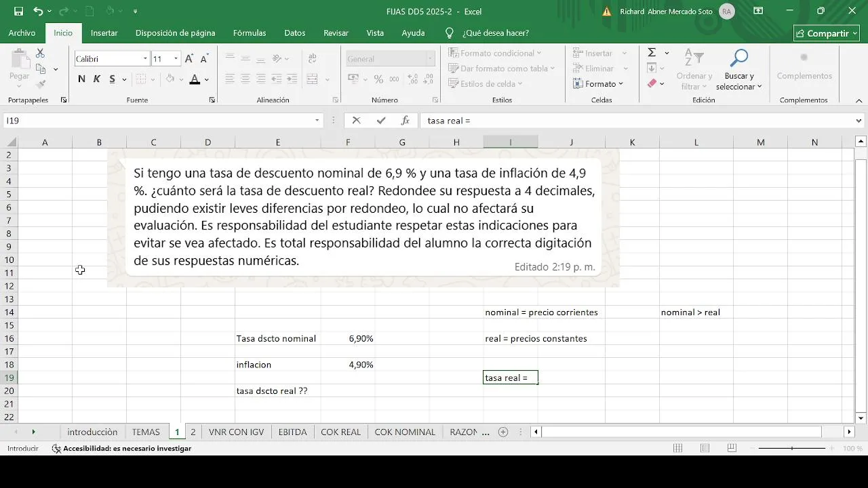868x488 pixels.
Task: Select the EBITDA sheet tab
Action: [x=292, y=432]
